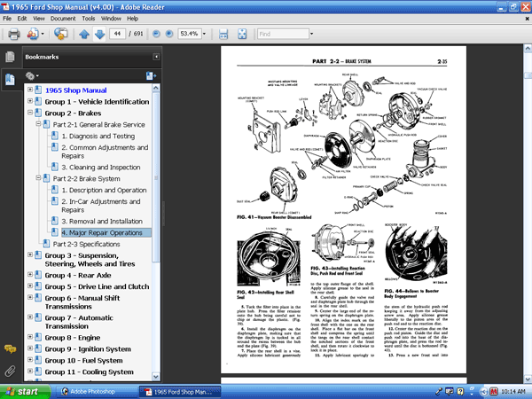Expand Group 8 - Engine
The height and width of the screenshot is (399, 532).
tap(30, 337)
